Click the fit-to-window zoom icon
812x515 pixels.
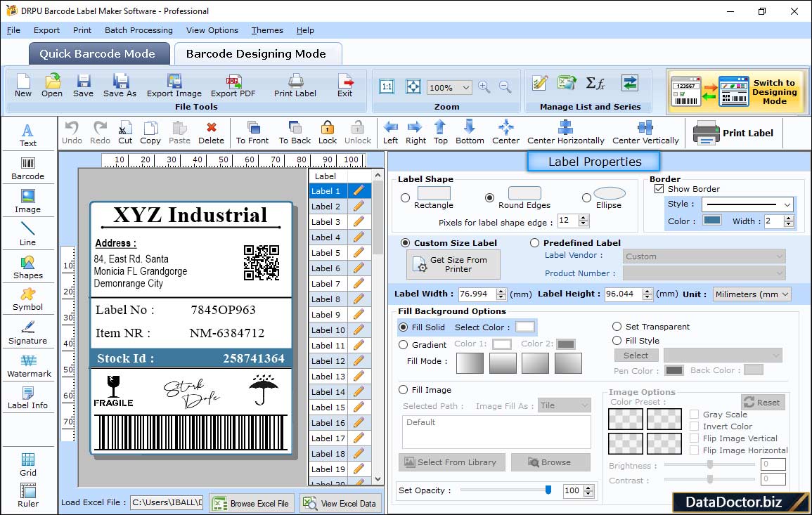(413, 87)
